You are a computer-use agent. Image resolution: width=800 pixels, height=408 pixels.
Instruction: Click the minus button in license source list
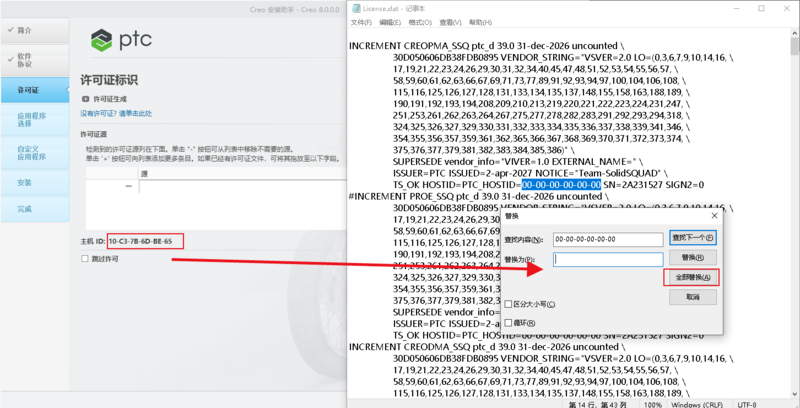tap(128, 186)
